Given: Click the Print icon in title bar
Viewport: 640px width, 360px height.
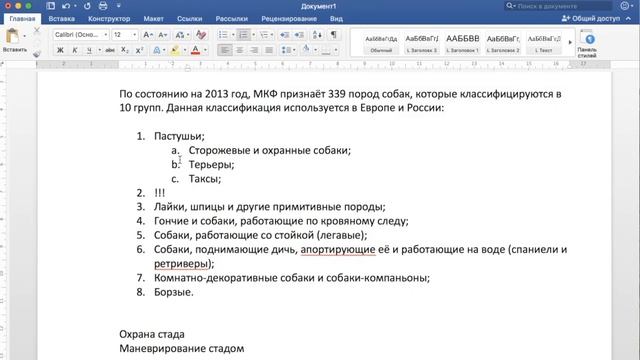Looking at the screenshot, I should coord(103,6).
